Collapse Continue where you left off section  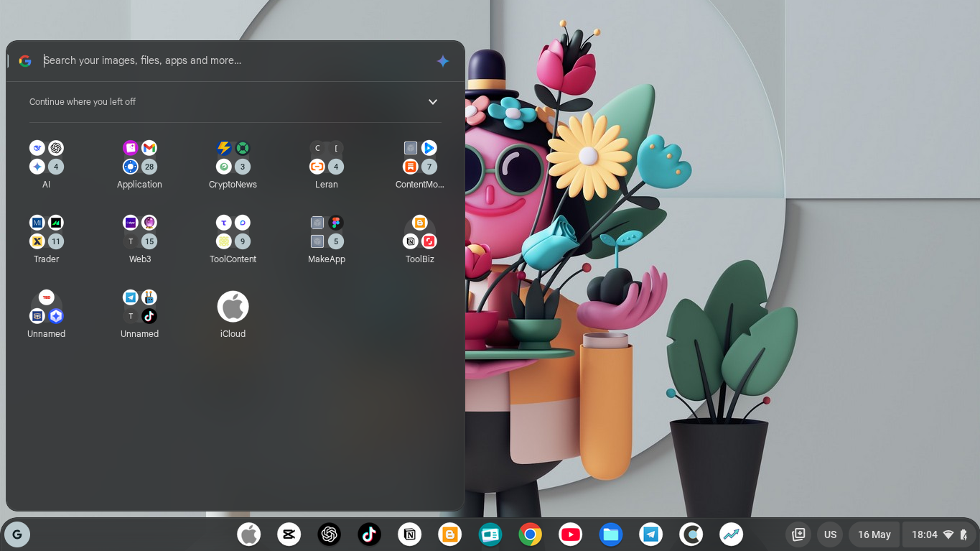pos(433,102)
